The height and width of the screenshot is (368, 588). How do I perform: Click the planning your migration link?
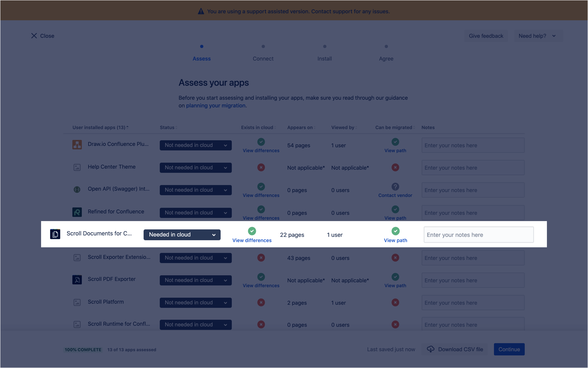tap(216, 105)
